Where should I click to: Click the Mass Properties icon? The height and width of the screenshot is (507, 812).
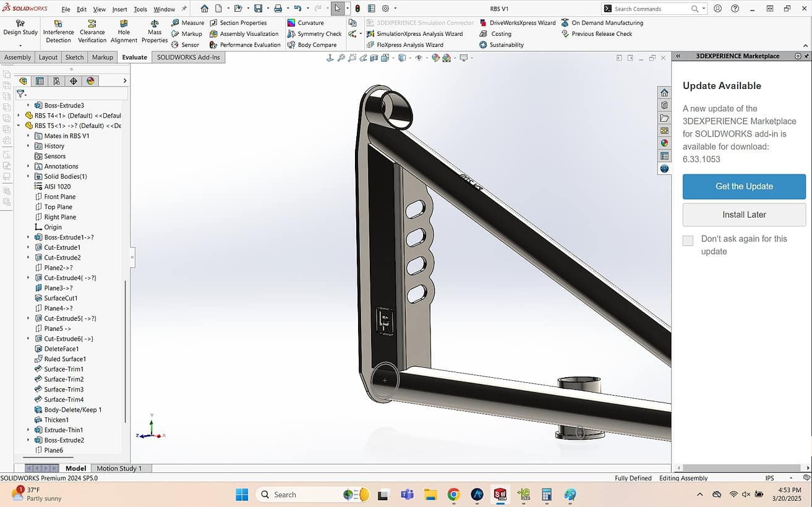(x=155, y=32)
